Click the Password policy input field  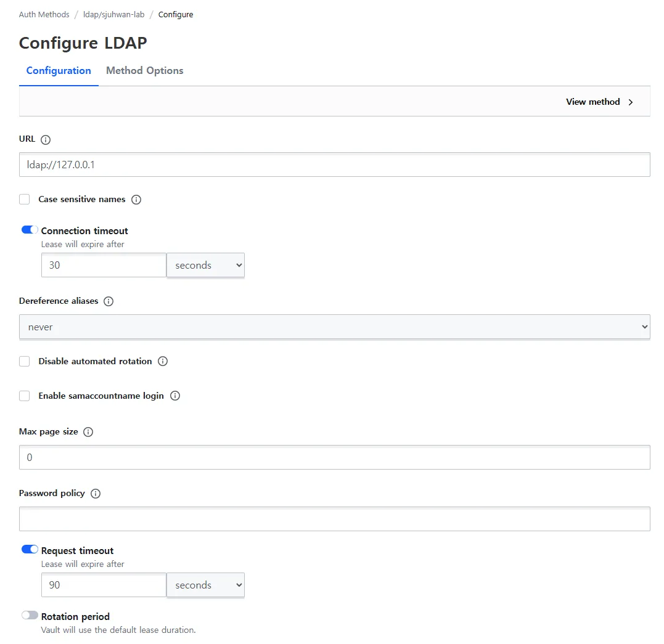point(334,519)
